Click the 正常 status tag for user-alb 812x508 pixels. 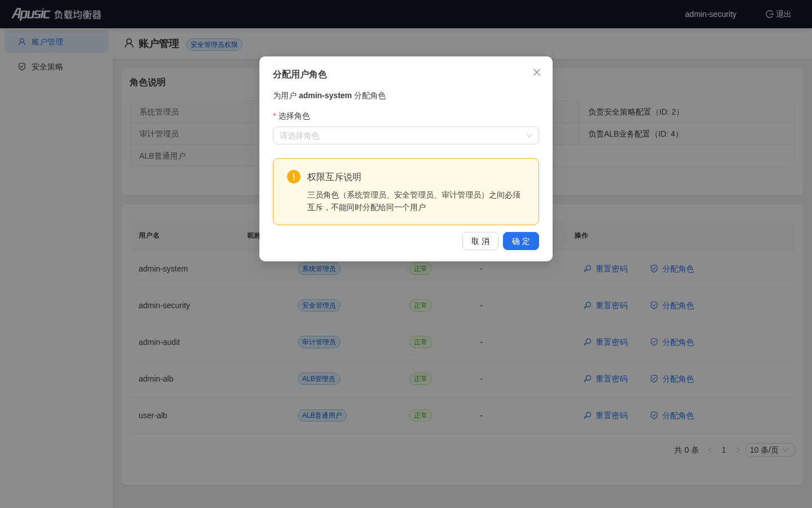(x=421, y=415)
